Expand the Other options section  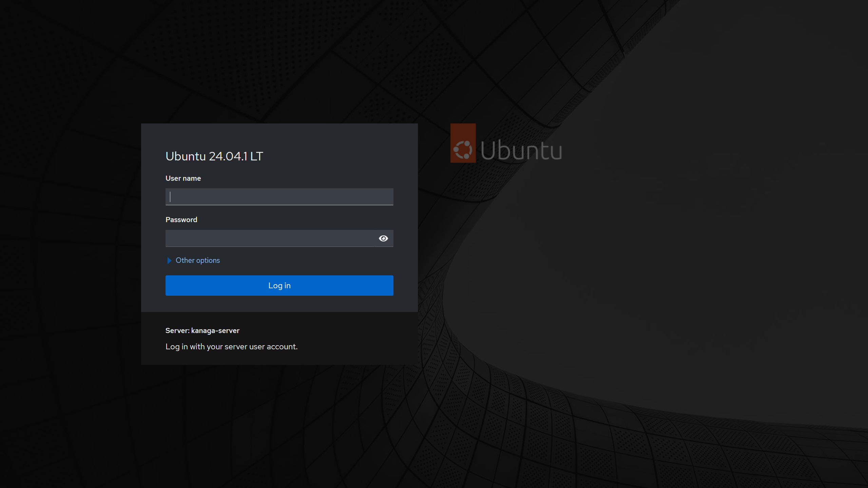click(194, 260)
